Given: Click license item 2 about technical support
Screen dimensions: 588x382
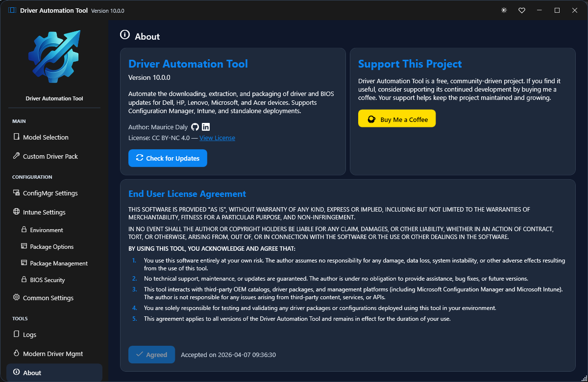Looking at the screenshot, I should click(x=336, y=279).
